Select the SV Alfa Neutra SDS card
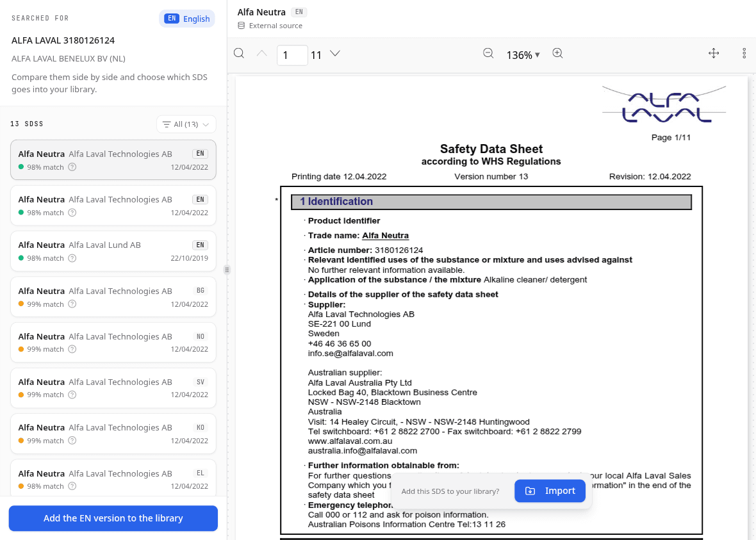 point(113,388)
